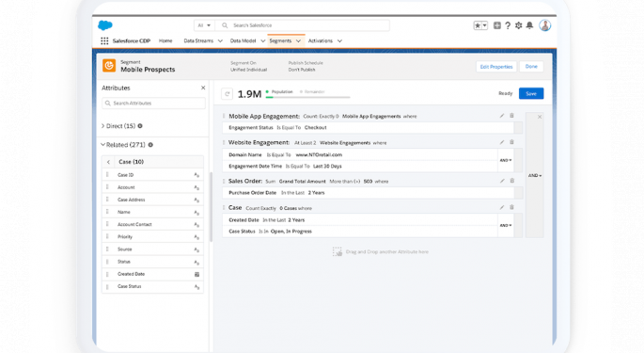Click the Done button
This screenshot has width=644, height=353.
click(x=531, y=67)
